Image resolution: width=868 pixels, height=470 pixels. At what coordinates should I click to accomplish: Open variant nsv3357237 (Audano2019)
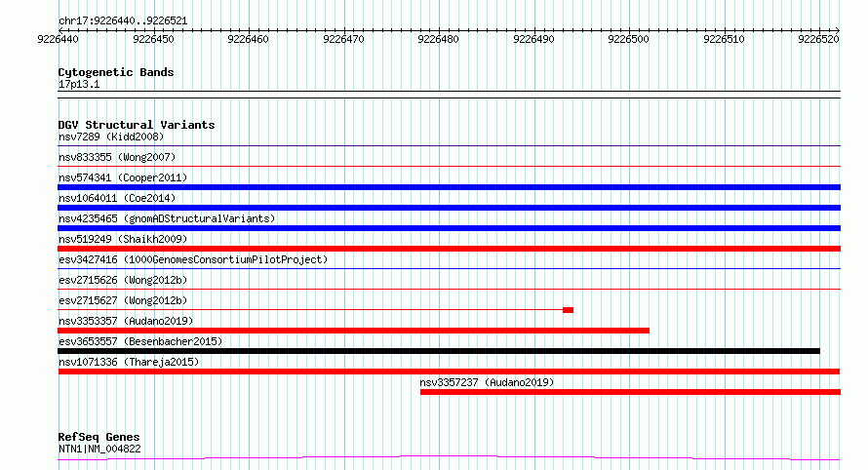click(487, 382)
